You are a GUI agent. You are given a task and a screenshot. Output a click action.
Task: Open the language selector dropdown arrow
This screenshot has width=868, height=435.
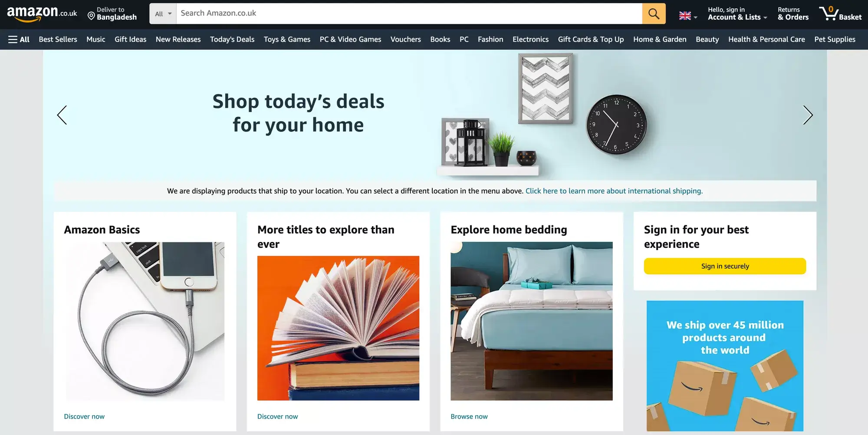[x=695, y=18]
